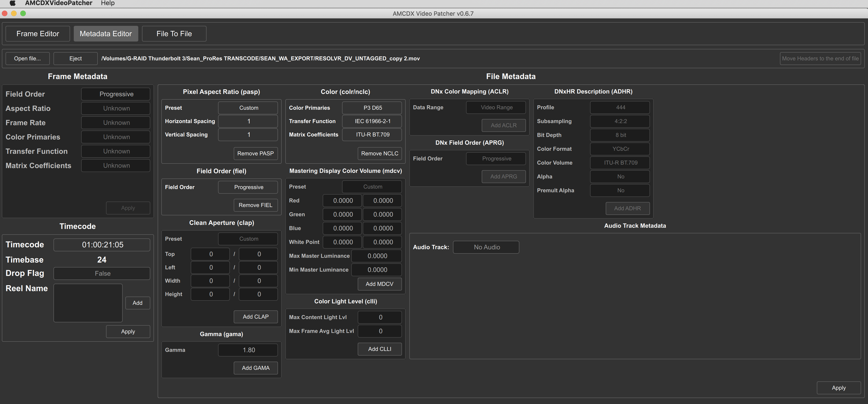Click the Max Master Luminance field
868x404 pixels.
click(x=377, y=256)
